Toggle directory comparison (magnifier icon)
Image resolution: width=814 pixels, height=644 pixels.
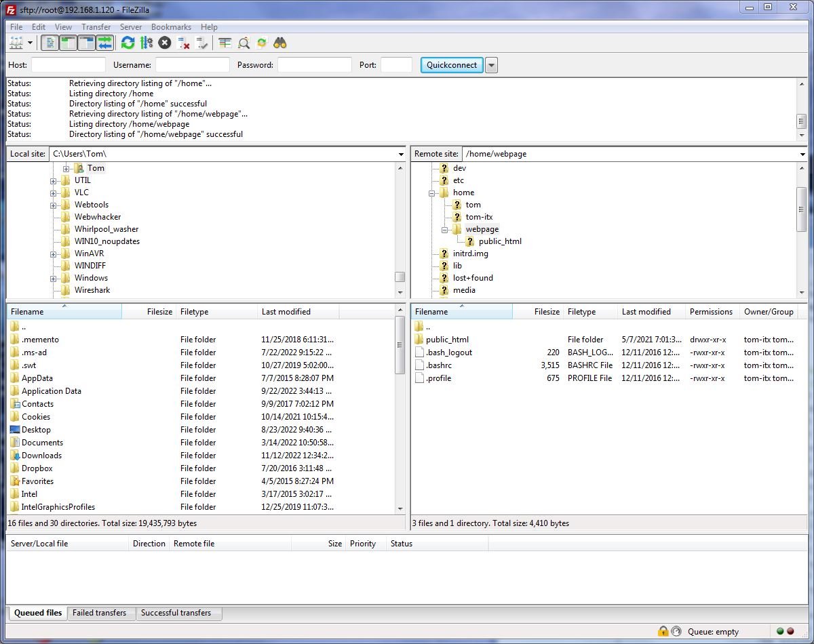pos(244,43)
